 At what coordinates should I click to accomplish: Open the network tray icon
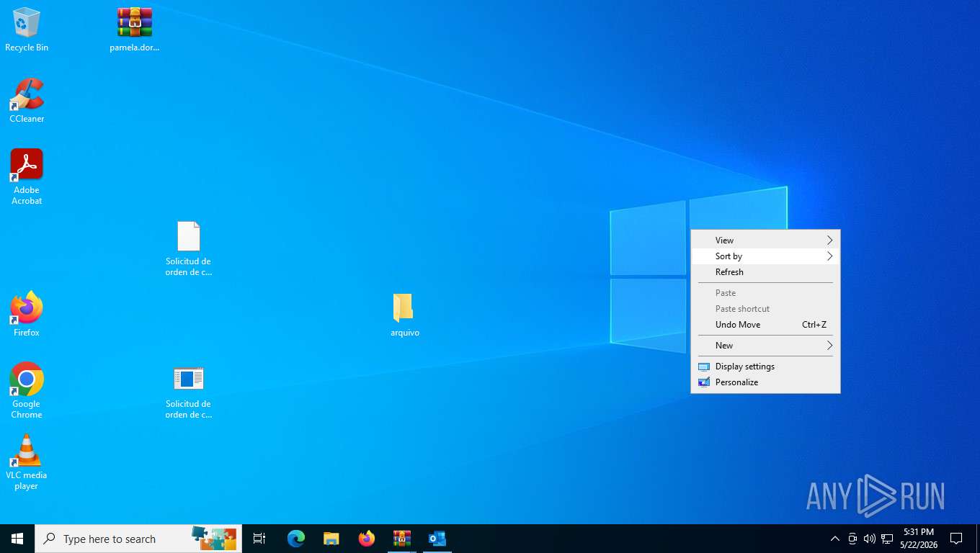[887, 539]
